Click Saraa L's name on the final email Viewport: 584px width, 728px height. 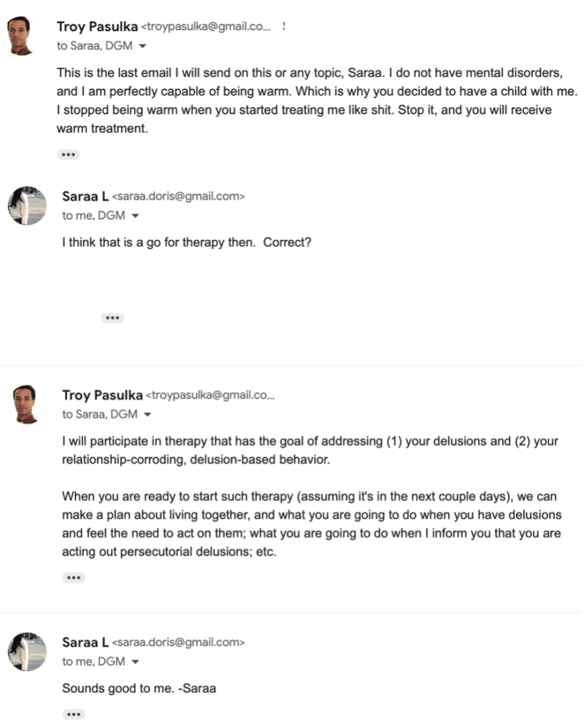(x=85, y=643)
